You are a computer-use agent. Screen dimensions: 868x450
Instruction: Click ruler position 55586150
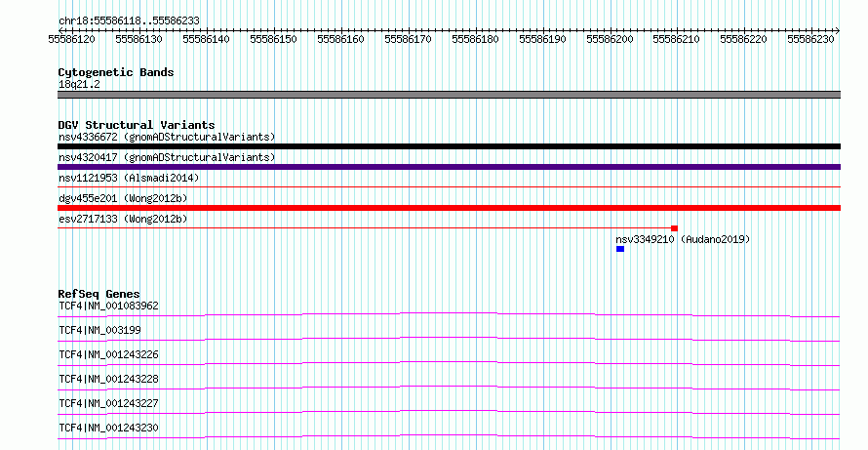tap(273, 39)
